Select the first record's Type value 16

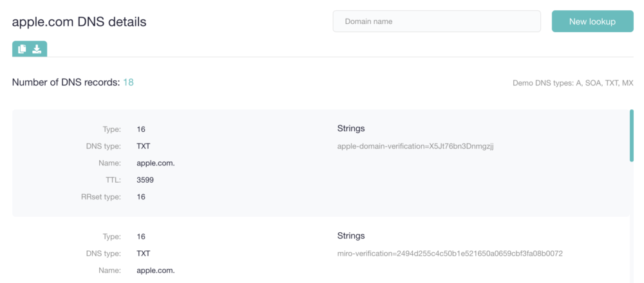point(141,130)
